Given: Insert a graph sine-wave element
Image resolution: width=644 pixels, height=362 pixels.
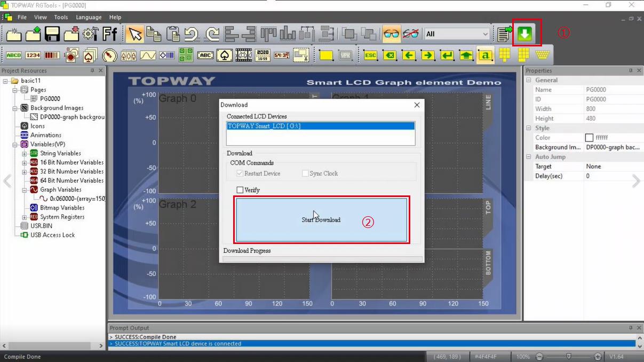Looking at the screenshot, I should pos(148,55).
